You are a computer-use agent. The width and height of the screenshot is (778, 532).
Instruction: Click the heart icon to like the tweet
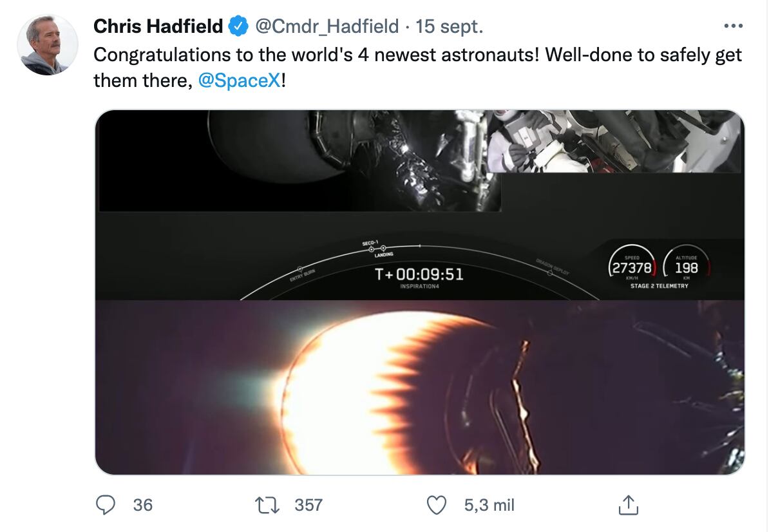point(435,506)
